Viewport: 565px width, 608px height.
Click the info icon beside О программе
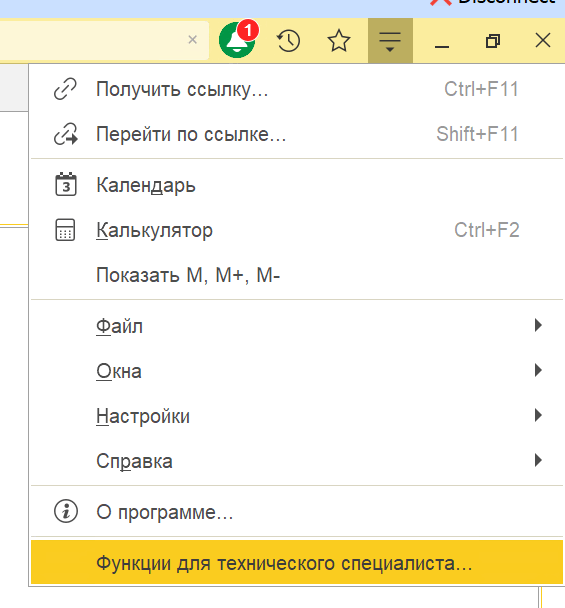(66, 511)
